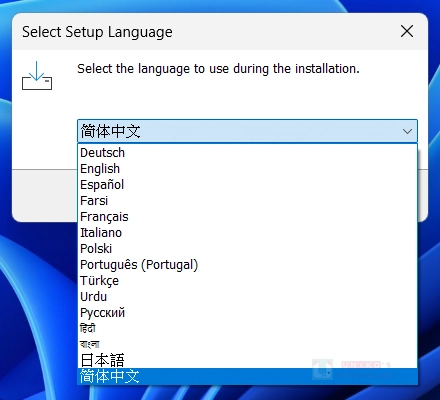Collapse the language combo box arrow

407,131
